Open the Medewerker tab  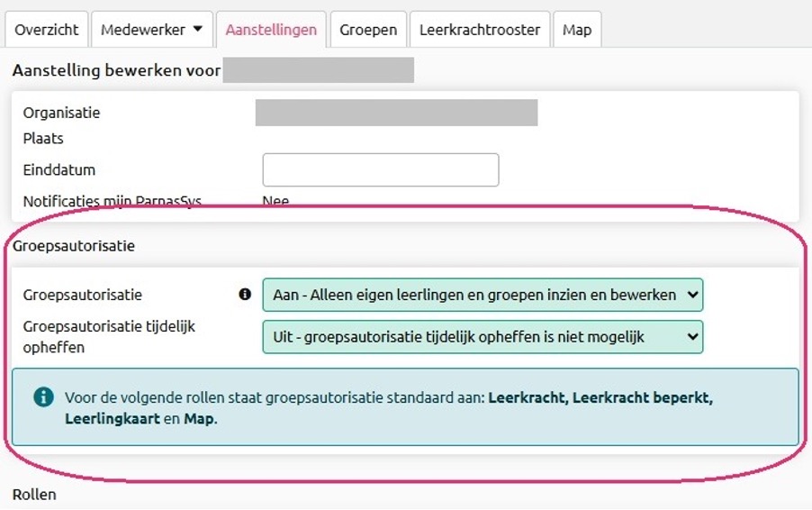click(x=142, y=30)
